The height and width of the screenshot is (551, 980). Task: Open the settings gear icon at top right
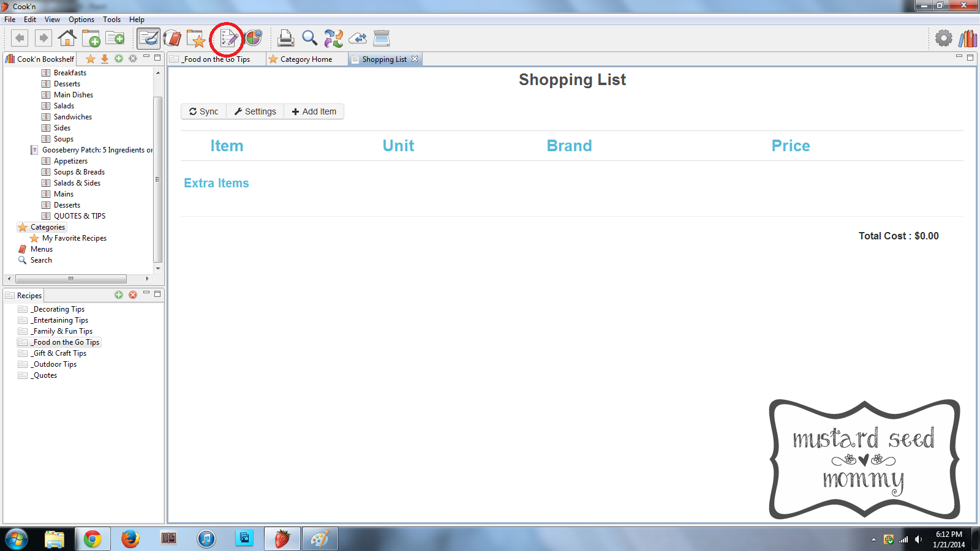pos(944,38)
